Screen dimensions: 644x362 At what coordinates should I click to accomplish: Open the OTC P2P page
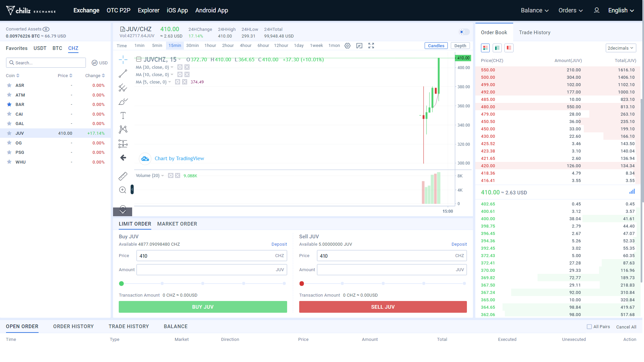click(118, 10)
